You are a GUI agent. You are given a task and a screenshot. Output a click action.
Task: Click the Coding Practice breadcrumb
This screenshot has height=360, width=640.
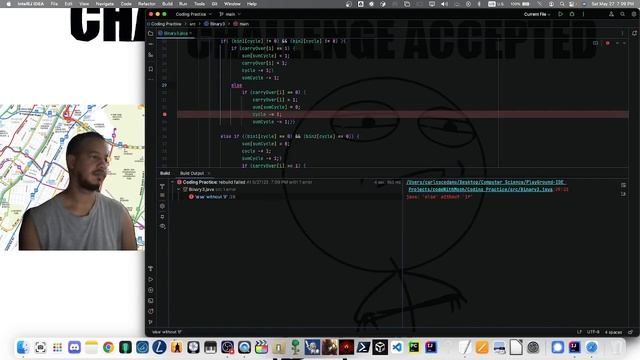tap(166, 24)
